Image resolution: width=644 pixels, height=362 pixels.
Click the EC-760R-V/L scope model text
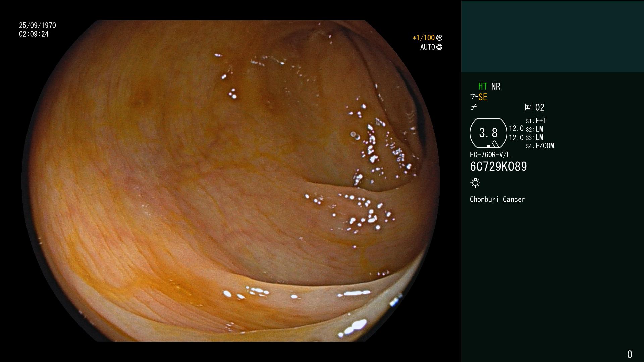click(490, 155)
